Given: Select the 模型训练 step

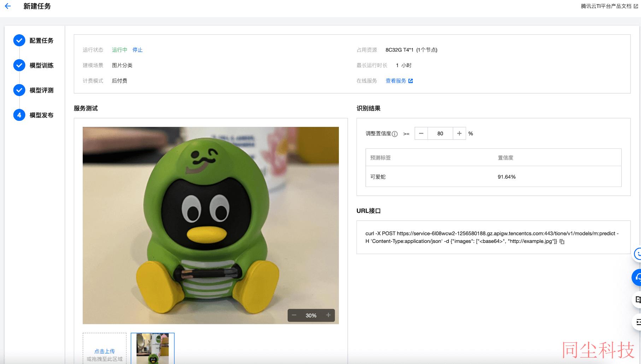Looking at the screenshot, I should 41,65.
